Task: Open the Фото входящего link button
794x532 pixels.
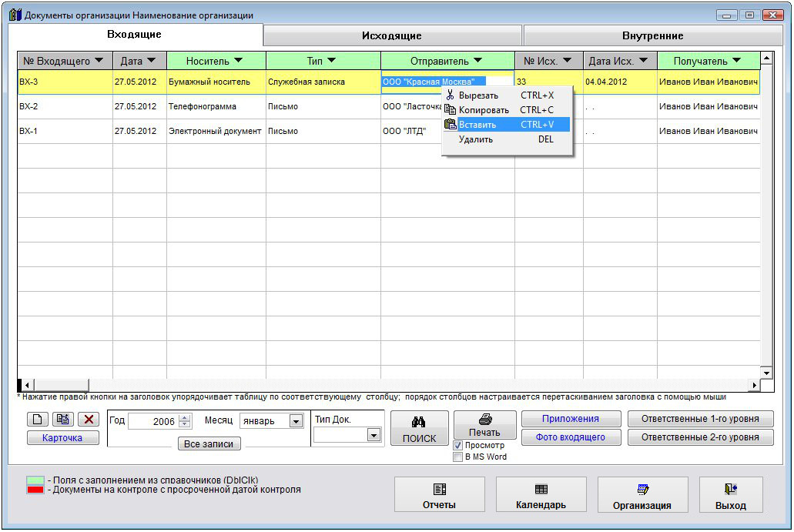Action: point(570,437)
